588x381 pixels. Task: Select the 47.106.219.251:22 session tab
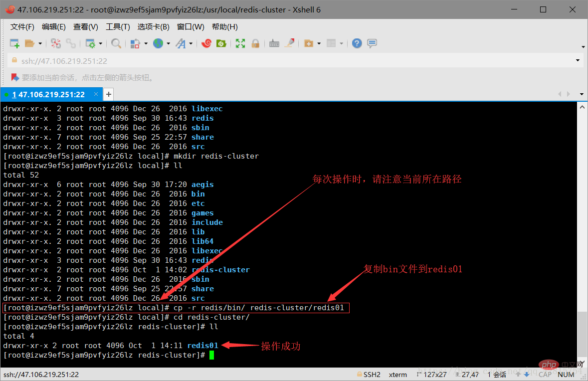pos(48,94)
